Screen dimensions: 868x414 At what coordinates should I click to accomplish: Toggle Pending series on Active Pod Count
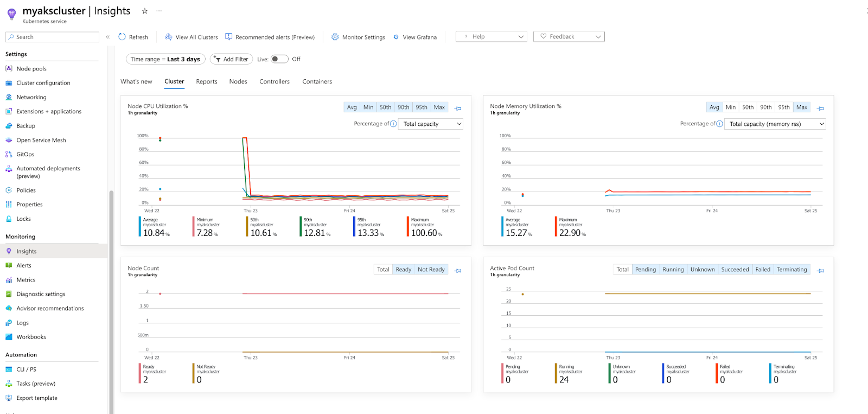(646, 270)
